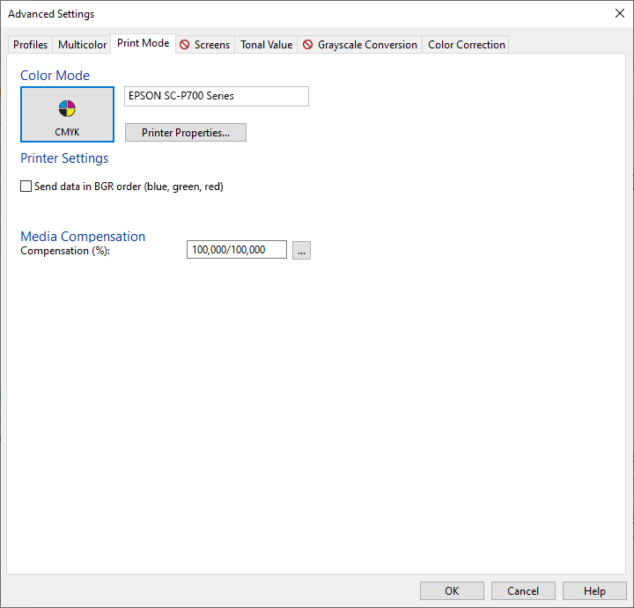
Task: Open Printer Properties dialog
Action: [185, 132]
